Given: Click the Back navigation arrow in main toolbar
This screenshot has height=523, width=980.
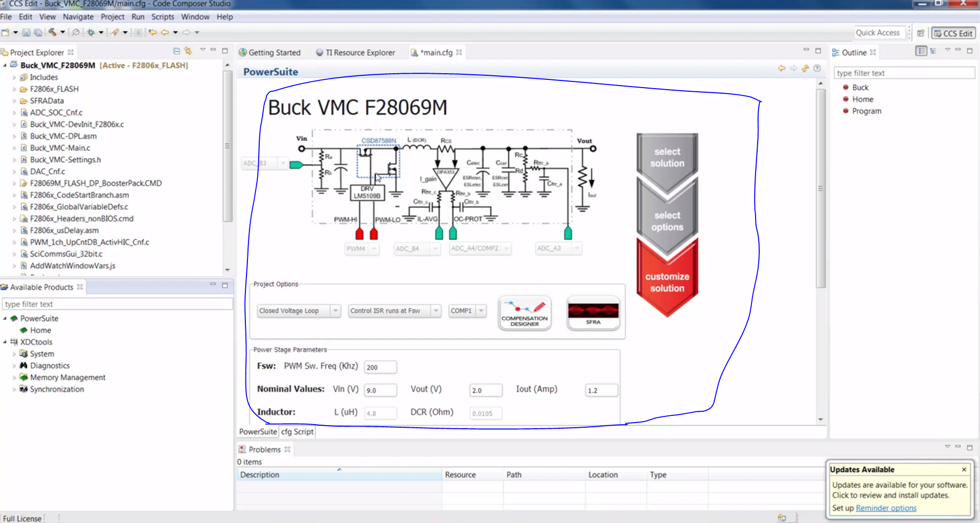Looking at the screenshot, I should 165,32.
